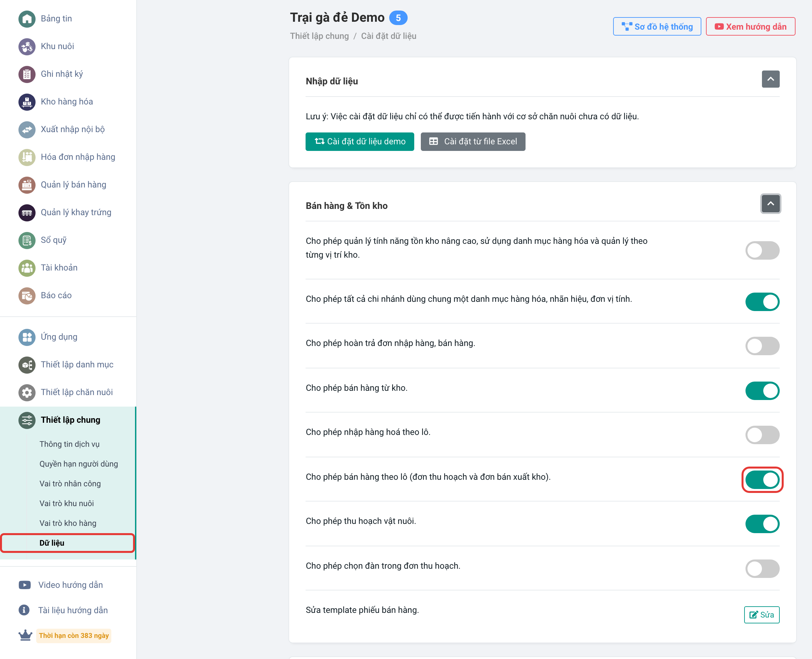Open the Quản lý bán hàng register icon

tap(27, 185)
